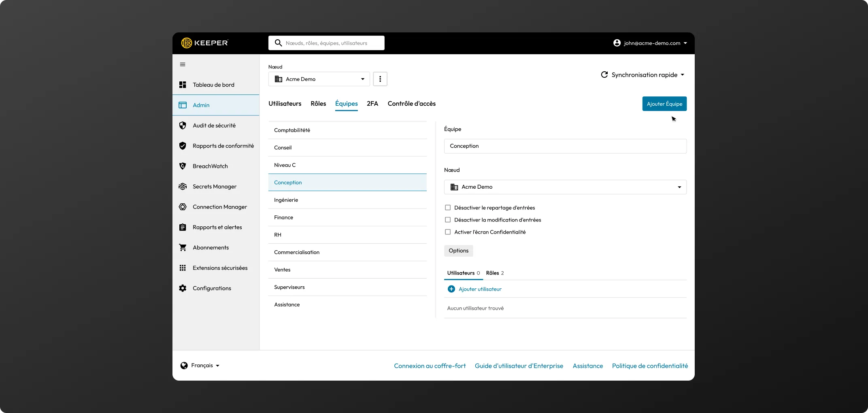The height and width of the screenshot is (413, 868).
Task: Open the Français language dropdown
Action: pyautogui.click(x=200, y=366)
